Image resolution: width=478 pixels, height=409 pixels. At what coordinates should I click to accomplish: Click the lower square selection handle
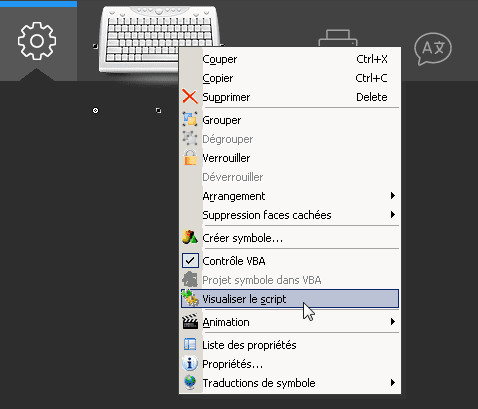click(158, 110)
